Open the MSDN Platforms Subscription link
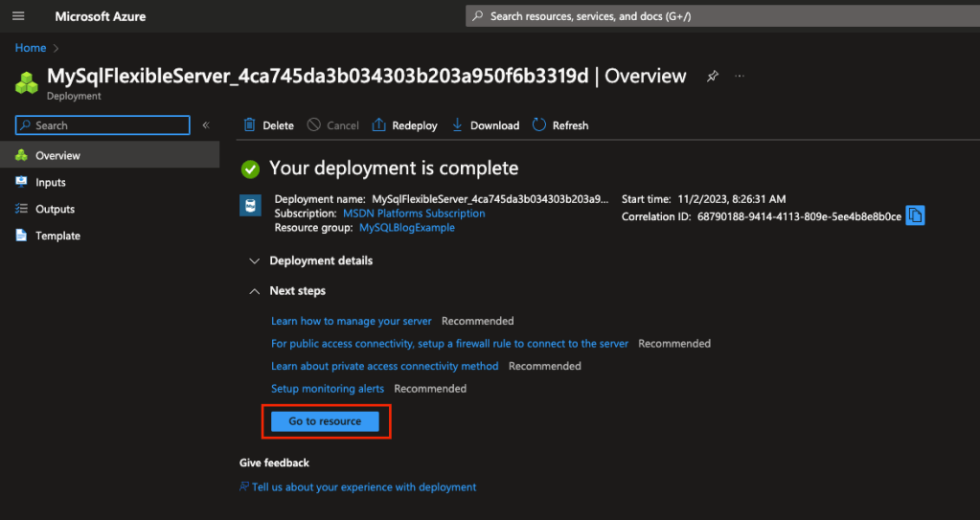The image size is (980, 520). tap(414, 214)
